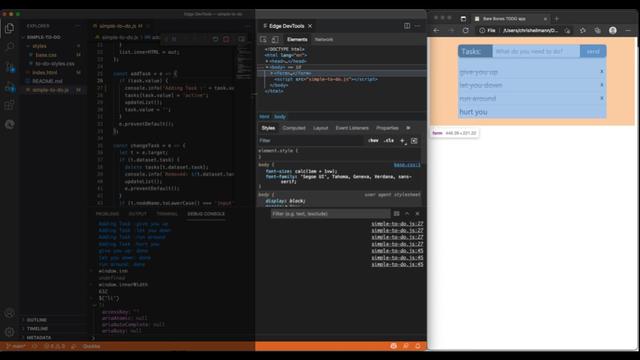Split the Edge DevTools editor layout
This screenshot has width=640, height=360.
coord(407,26)
